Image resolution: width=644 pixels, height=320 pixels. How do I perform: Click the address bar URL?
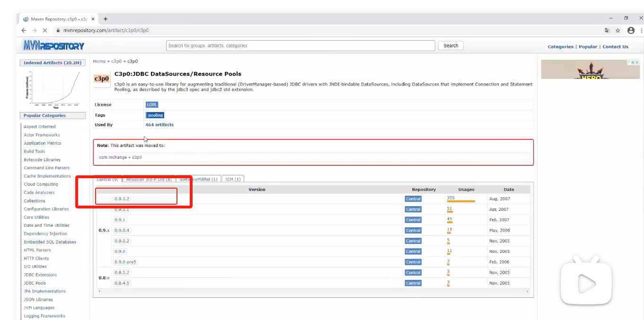tap(106, 30)
